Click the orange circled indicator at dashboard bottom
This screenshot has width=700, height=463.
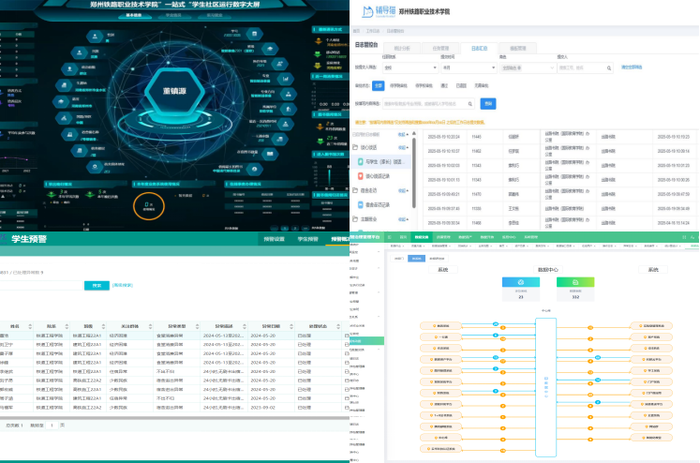(149, 205)
